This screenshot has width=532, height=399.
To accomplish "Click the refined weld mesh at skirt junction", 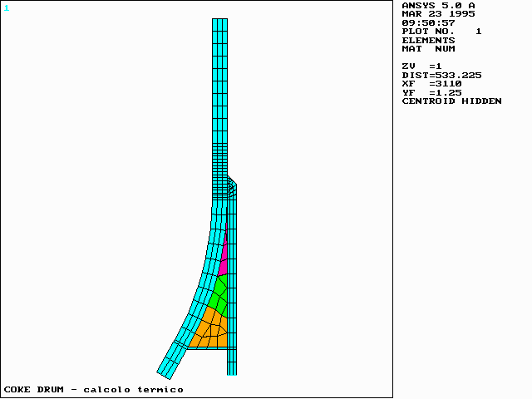I will 232,186.
